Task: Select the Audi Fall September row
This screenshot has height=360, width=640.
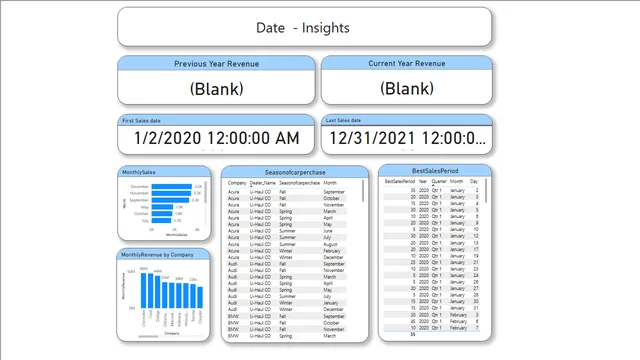Action: [x=287, y=264]
